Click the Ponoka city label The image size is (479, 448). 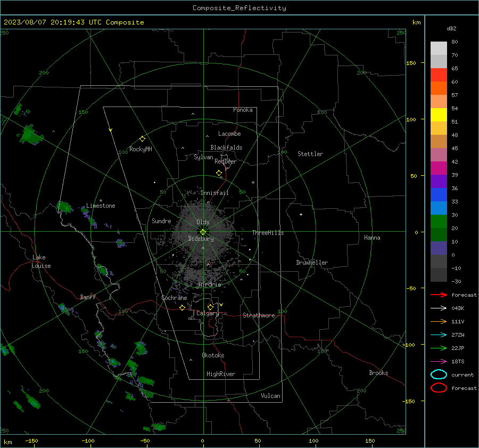pos(243,110)
